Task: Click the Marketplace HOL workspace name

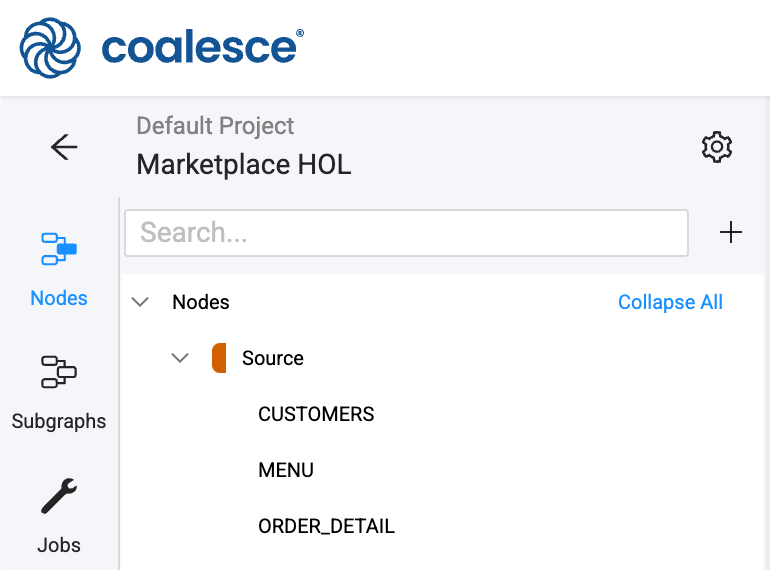Action: (244, 164)
